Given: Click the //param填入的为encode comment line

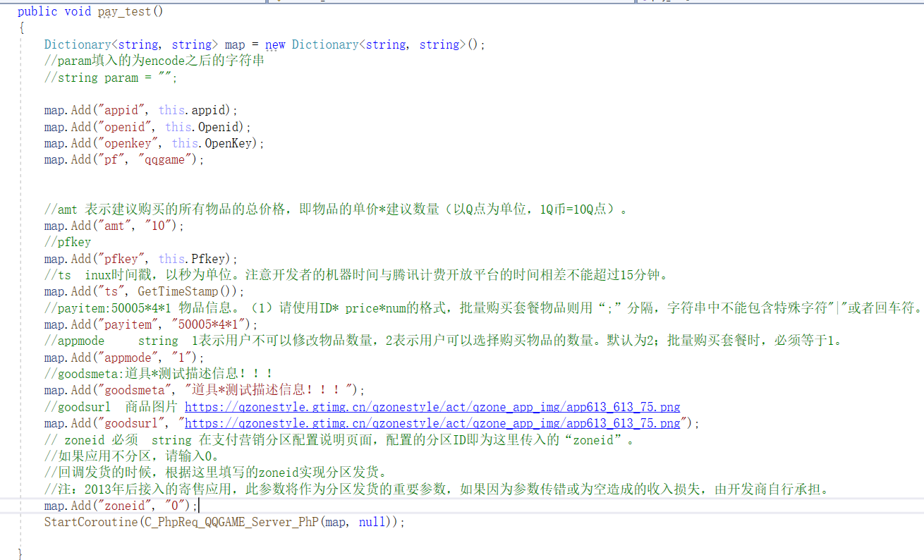Looking at the screenshot, I should pyautogui.click(x=154, y=61).
